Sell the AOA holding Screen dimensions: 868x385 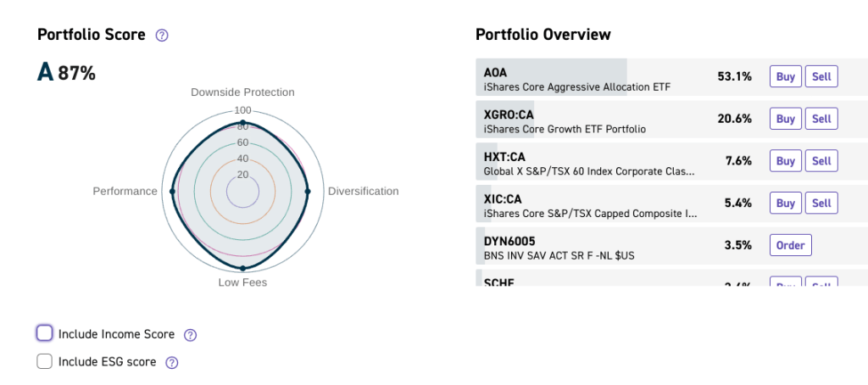pos(821,76)
